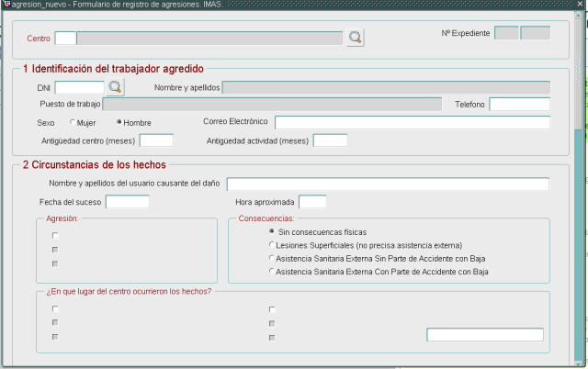Select Asistencia Sanitaria Externa Con Parte option
Image resolution: width=588 pixels, height=369 pixels.
point(272,271)
